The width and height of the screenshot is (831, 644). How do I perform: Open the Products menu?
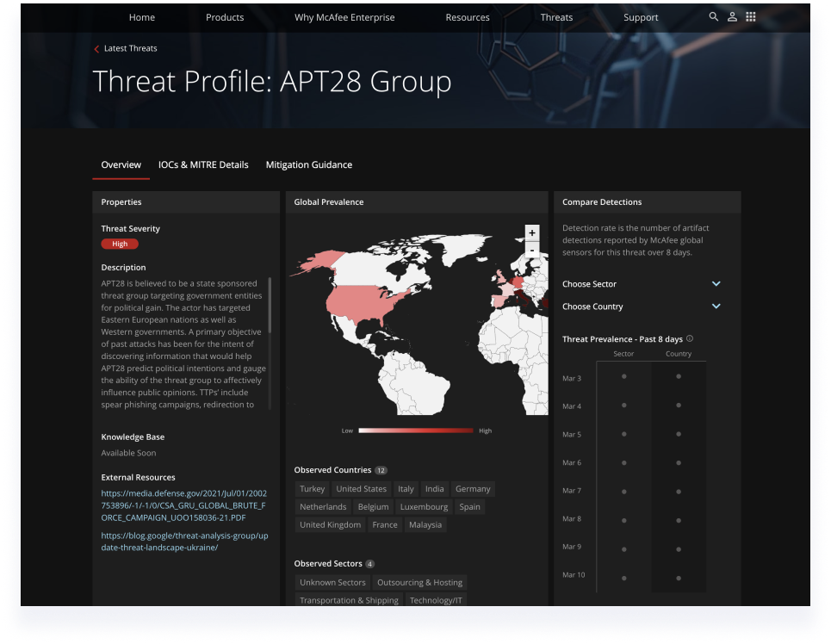pos(225,17)
